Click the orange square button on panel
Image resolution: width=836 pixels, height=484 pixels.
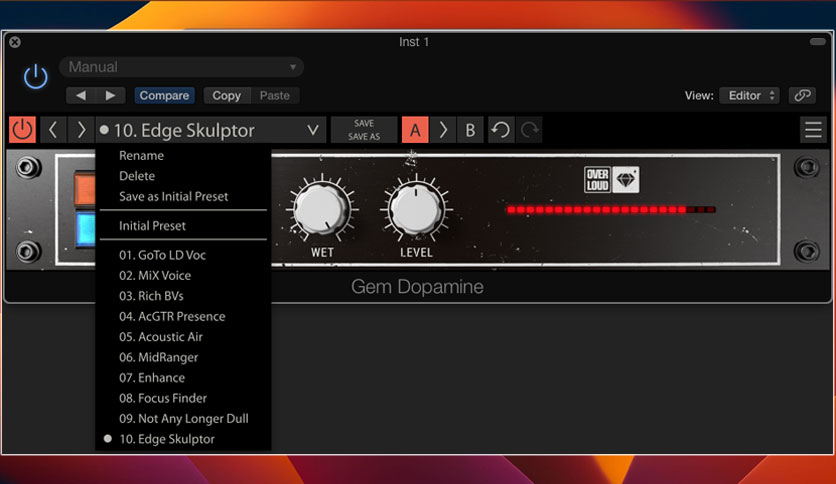click(85, 188)
